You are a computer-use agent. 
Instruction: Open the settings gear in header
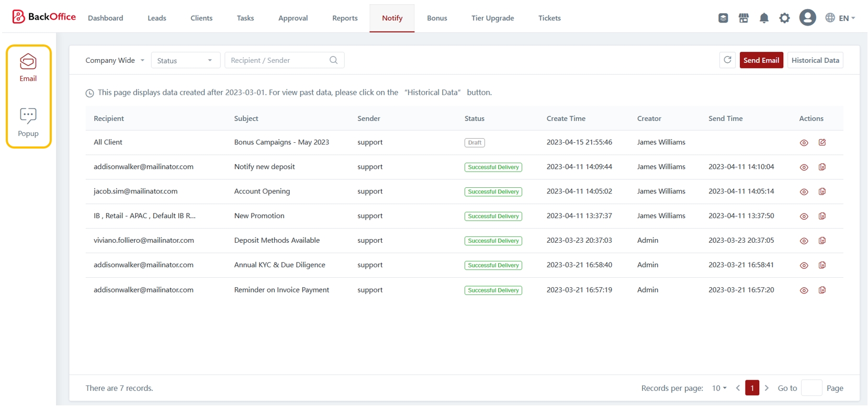pyautogui.click(x=784, y=18)
